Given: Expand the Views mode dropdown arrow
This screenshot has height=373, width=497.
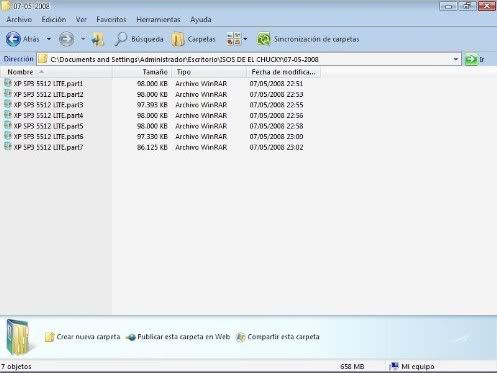Looking at the screenshot, I should coord(245,39).
